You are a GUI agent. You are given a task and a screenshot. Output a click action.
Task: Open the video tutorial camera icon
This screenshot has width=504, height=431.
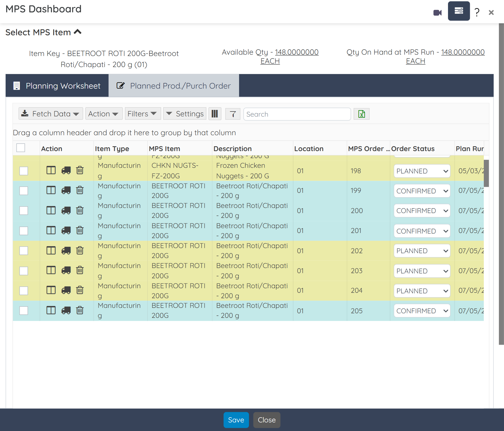coord(437,13)
